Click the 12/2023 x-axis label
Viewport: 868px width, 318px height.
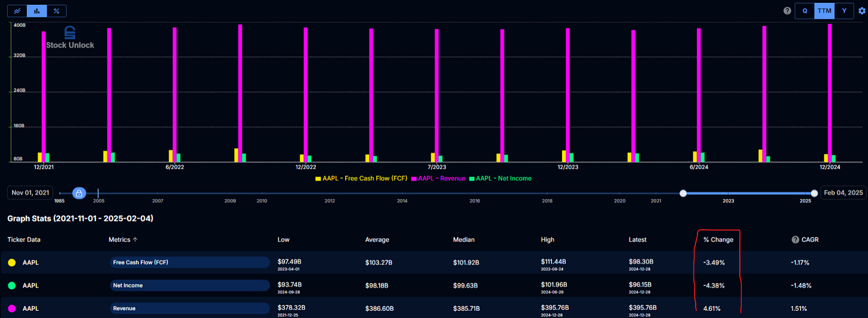568,167
